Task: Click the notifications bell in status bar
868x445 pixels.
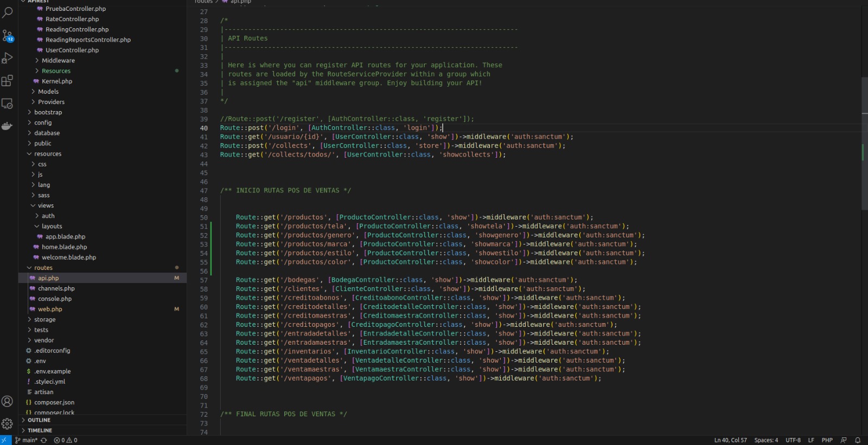Action: tap(858, 440)
